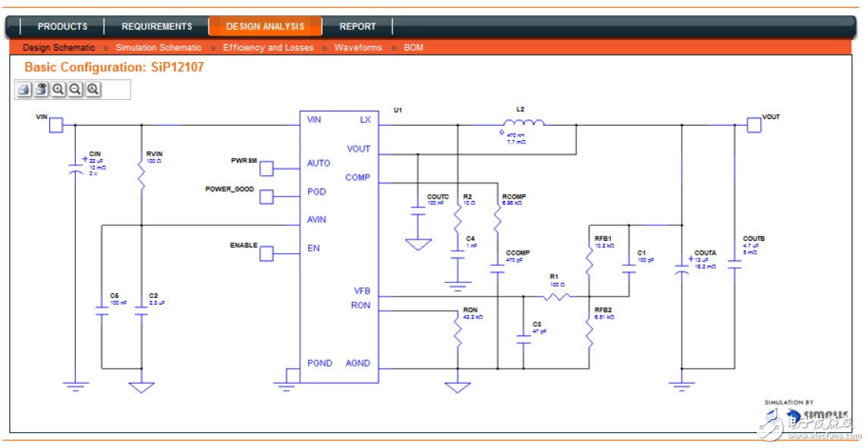Zoom in on the schematic

[x=58, y=89]
